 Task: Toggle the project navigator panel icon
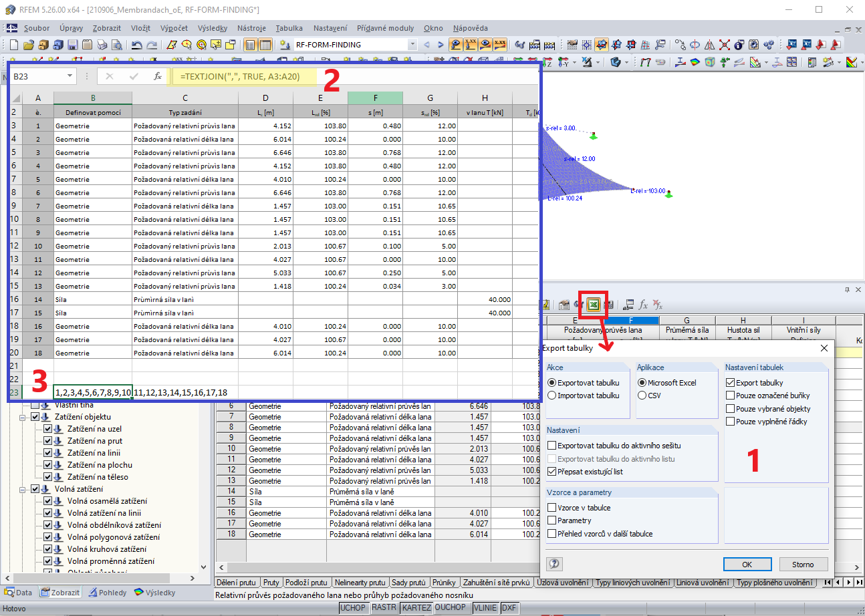(251, 45)
